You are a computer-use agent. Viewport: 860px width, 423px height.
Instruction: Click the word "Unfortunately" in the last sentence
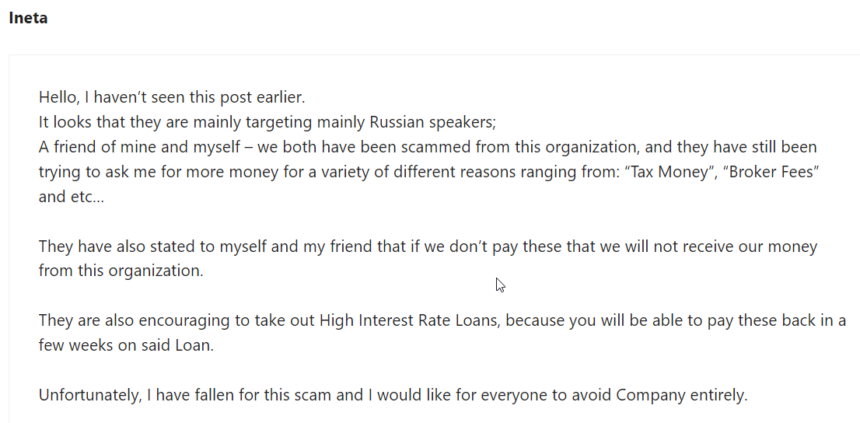tap(90, 395)
